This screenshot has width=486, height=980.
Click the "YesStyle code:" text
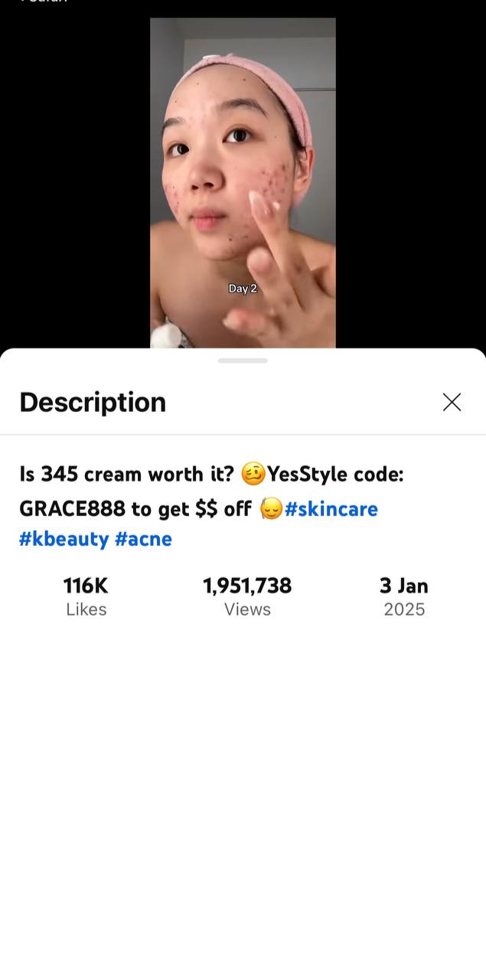(335, 475)
